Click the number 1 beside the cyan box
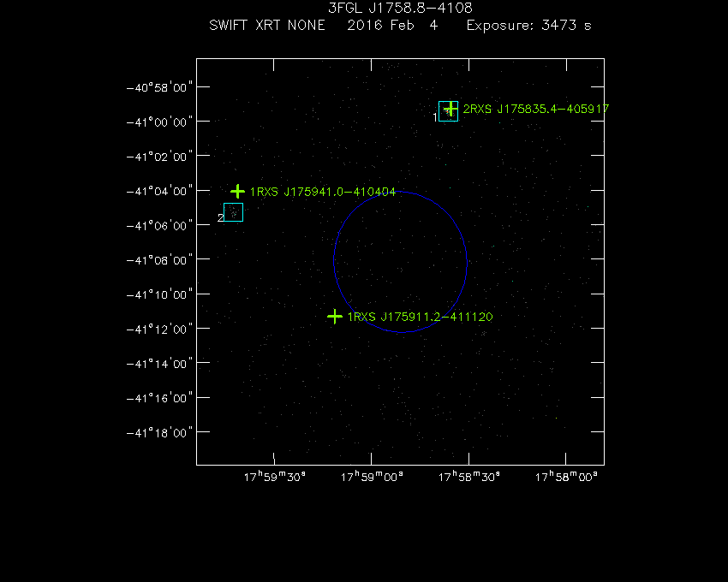The image size is (728, 582). coord(435,117)
